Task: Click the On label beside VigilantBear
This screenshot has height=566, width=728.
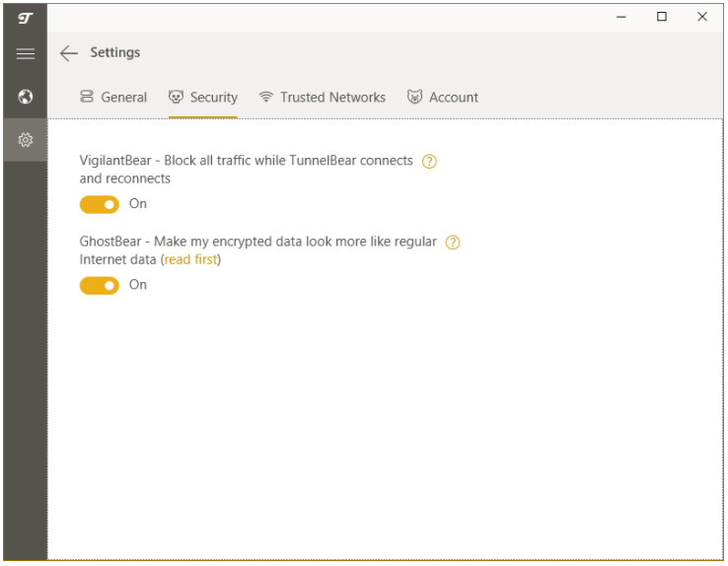Action: [x=138, y=204]
